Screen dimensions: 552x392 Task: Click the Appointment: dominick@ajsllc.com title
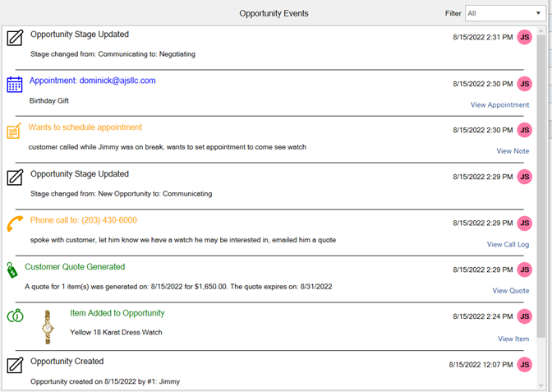[x=92, y=81]
